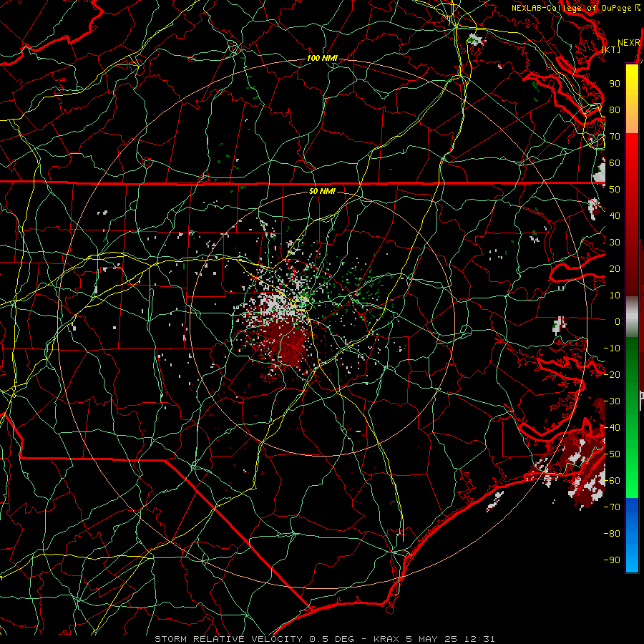Click the -90 value on velocity scale
The height and width of the screenshot is (644, 644).
coord(612,560)
